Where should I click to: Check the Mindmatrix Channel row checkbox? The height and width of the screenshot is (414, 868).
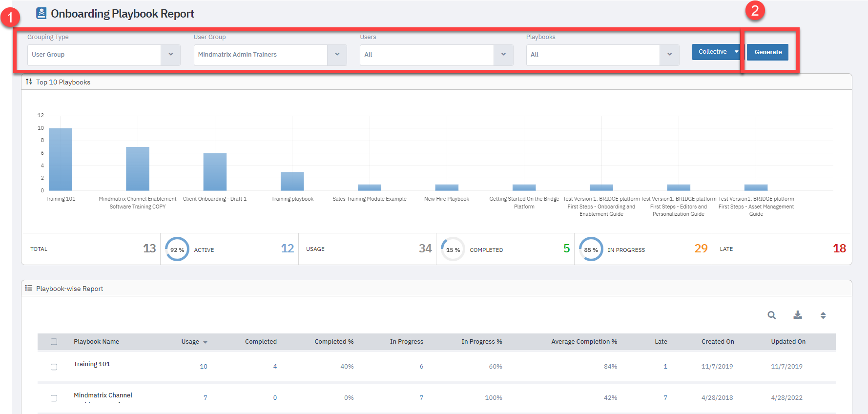point(54,398)
